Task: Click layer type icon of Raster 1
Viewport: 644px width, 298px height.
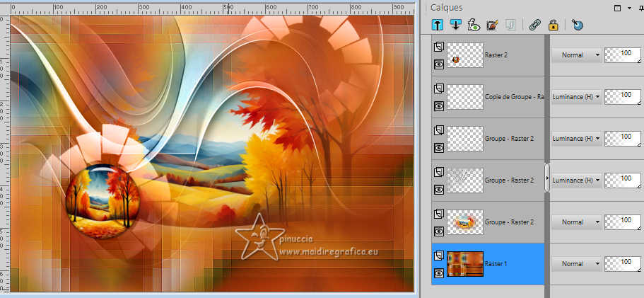Action: pyautogui.click(x=439, y=256)
